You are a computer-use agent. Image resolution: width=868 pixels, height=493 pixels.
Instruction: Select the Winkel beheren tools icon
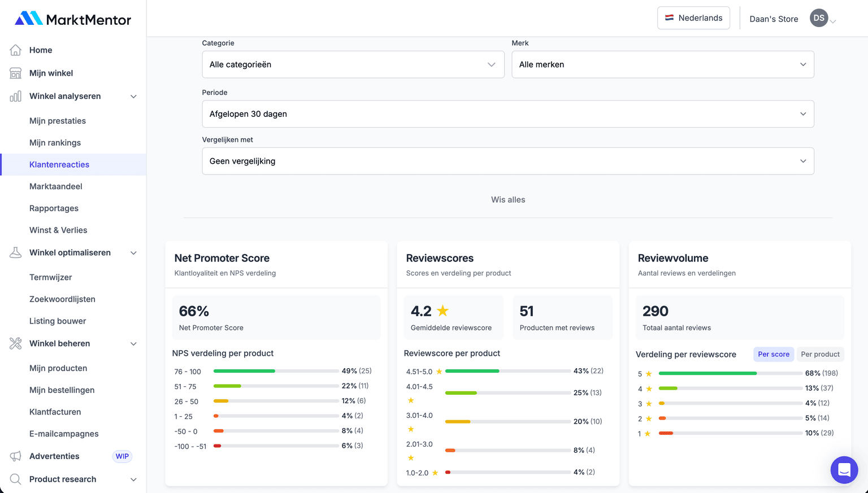17,343
